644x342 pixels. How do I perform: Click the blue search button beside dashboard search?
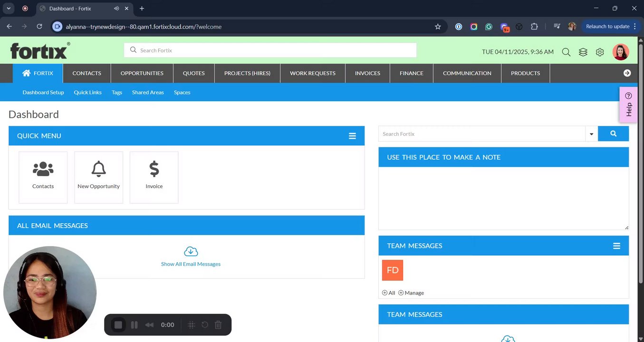(613, 134)
